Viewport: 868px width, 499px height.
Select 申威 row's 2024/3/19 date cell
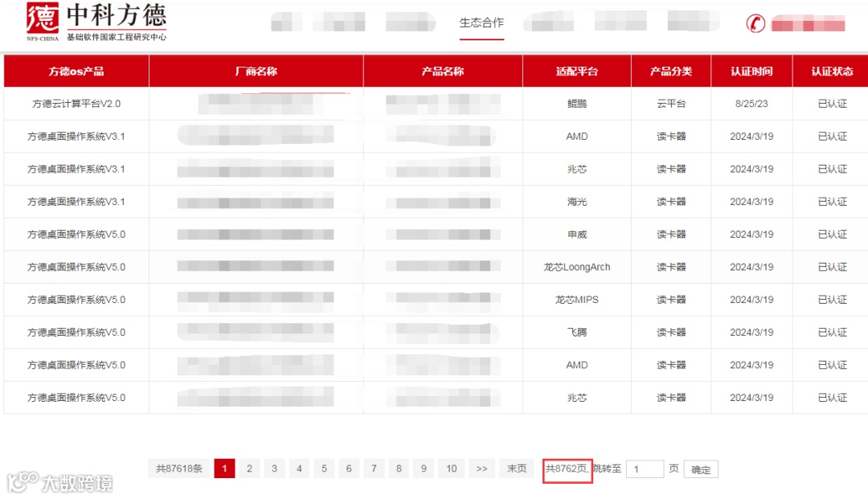click(751, 234)
